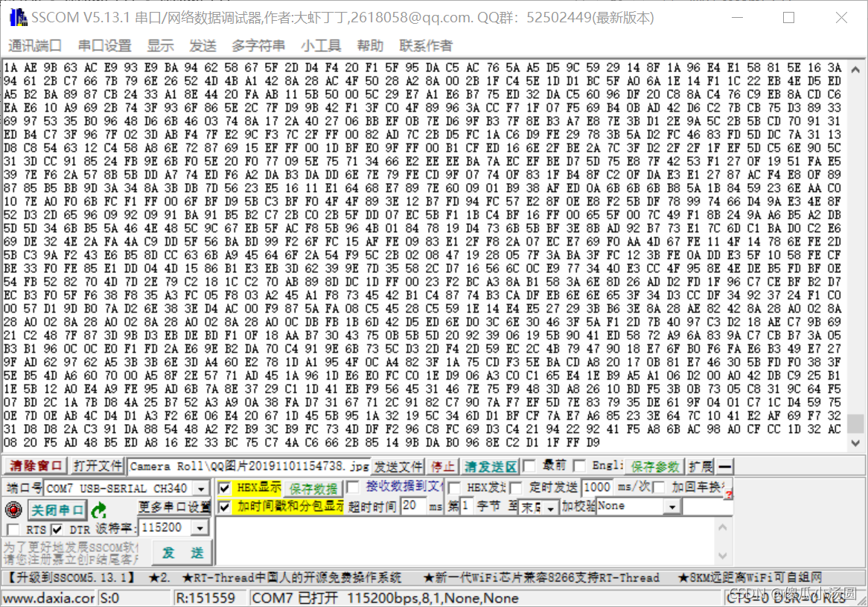Enable the 最前 always-on-top checkbox

point(529,466)
